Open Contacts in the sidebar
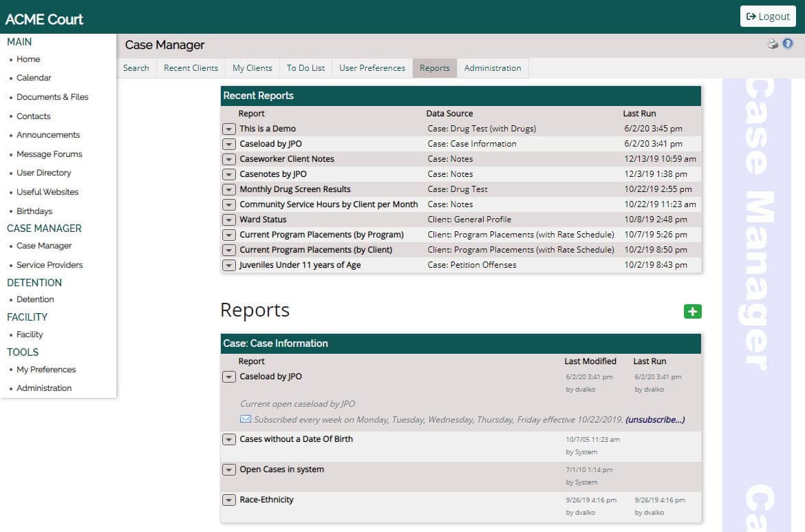Screen dimensions: 805x532 (34, 116)
